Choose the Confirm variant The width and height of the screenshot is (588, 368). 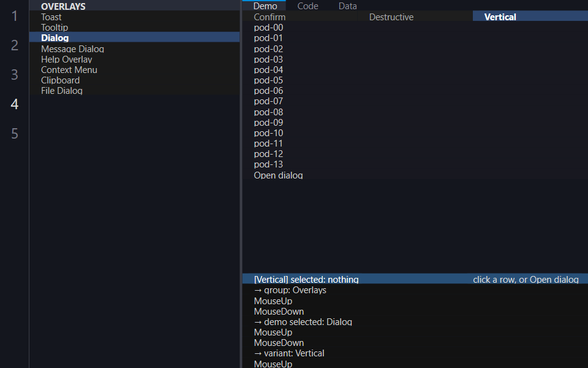click(300, 17)
